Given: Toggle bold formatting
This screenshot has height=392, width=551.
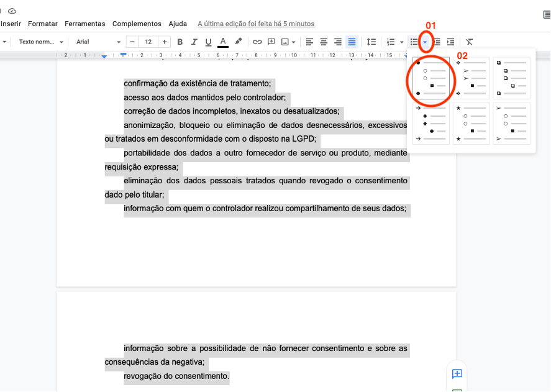Looking at the screenshot, I should 180,42.
